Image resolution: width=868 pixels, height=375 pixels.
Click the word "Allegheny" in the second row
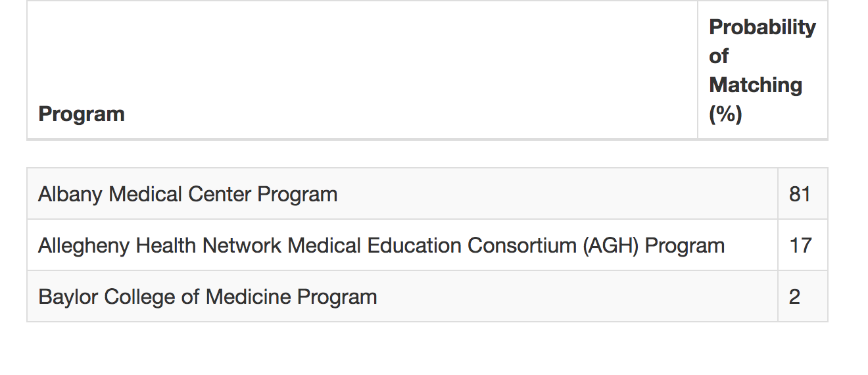pyautogui.click(x=84, y=245)
